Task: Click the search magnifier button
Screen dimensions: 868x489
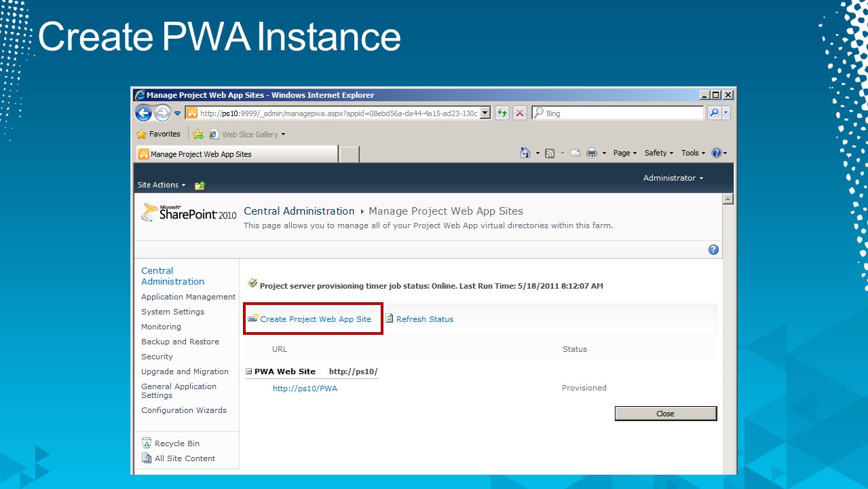Action: [714, 113]
